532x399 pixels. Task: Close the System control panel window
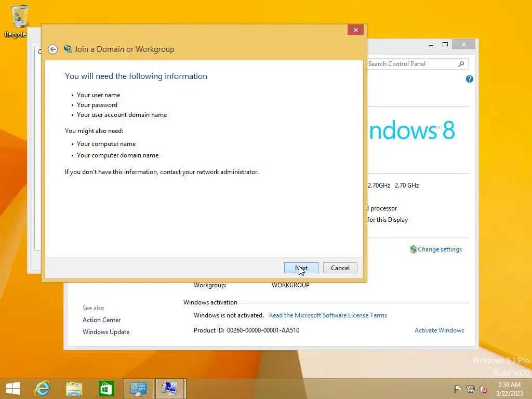click(464, 45)
